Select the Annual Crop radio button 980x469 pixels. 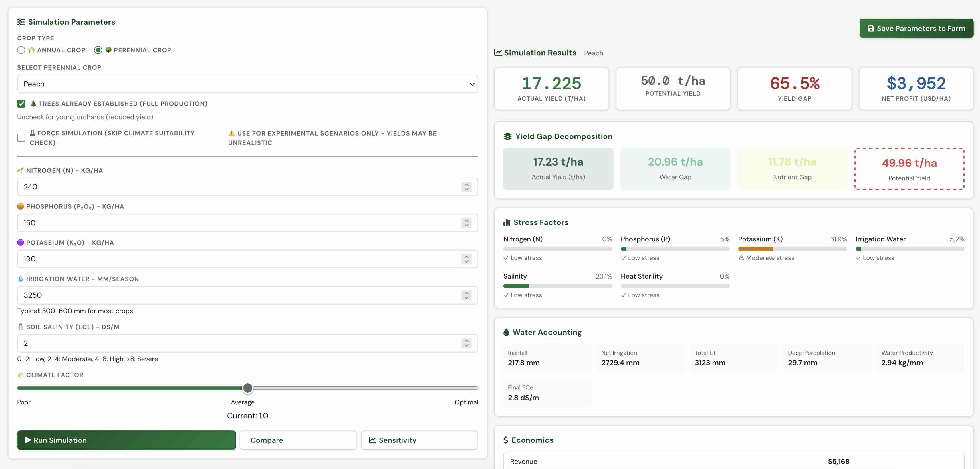click(x=21, y=50)
